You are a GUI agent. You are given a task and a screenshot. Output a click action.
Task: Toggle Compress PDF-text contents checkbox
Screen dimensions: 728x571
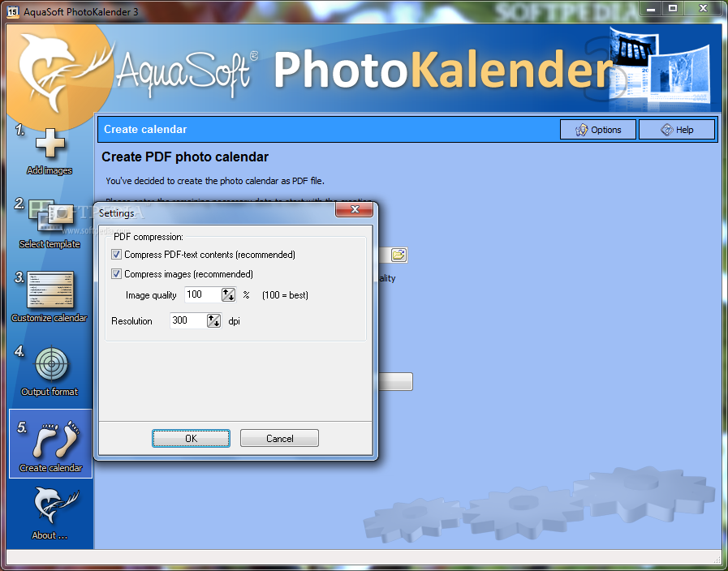click(x=117, y=254)
